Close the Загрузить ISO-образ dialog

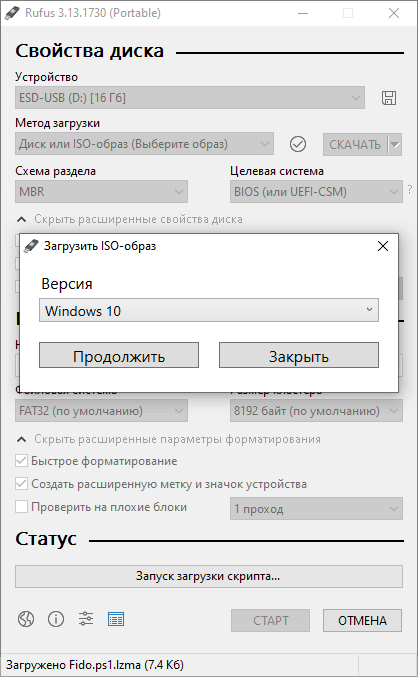tap(383, 246)
